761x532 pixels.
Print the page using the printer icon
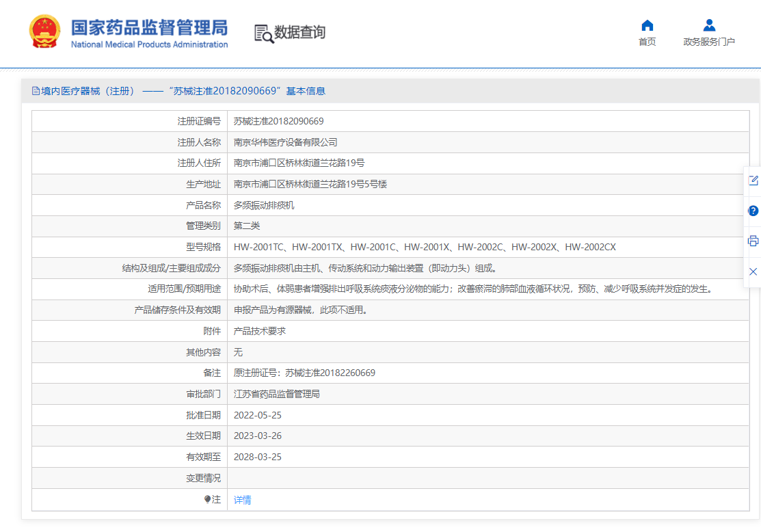tap(753, 241)
